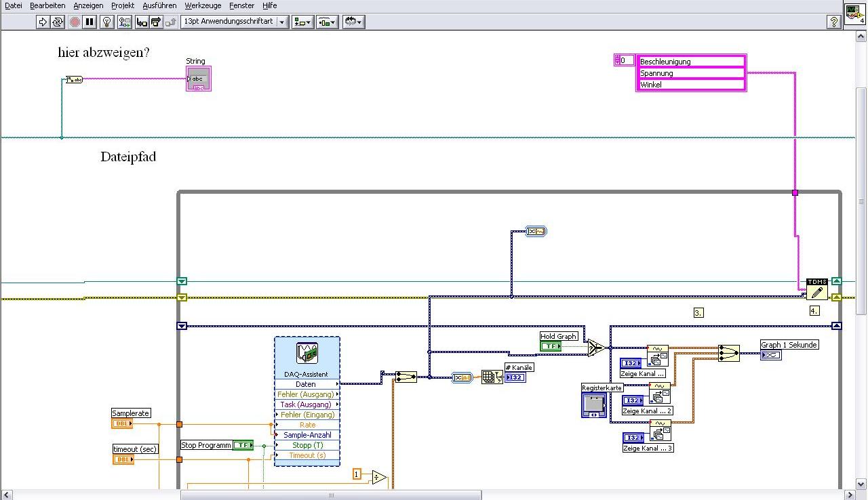Viewport: 868px width, 500px height.
Task: Click the Beschleunigung array element field
Action: tap(691, 62)
